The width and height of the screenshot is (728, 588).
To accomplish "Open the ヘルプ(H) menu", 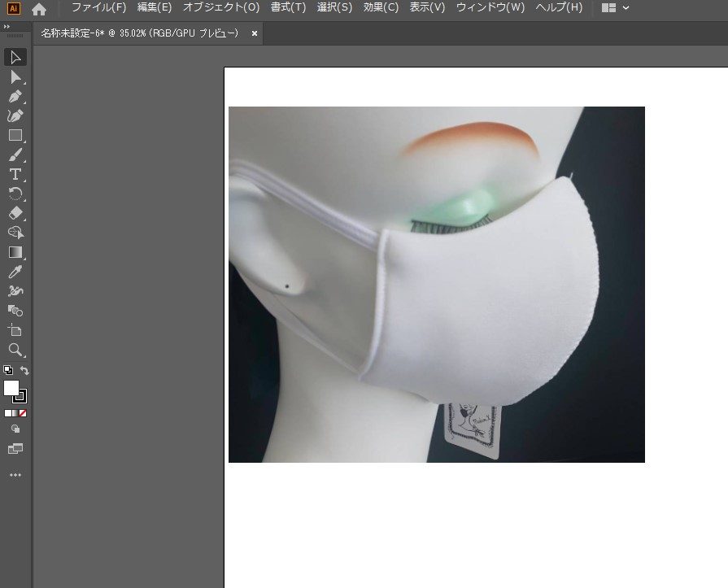I will tap(559, 7).
